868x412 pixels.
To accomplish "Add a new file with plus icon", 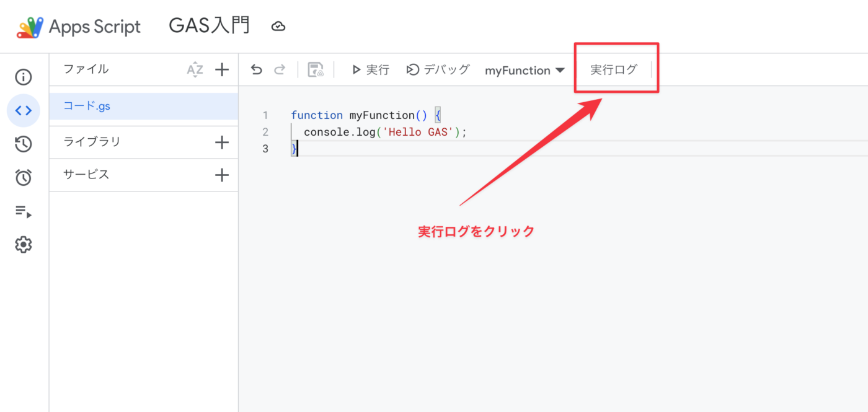I will point(221,70).
